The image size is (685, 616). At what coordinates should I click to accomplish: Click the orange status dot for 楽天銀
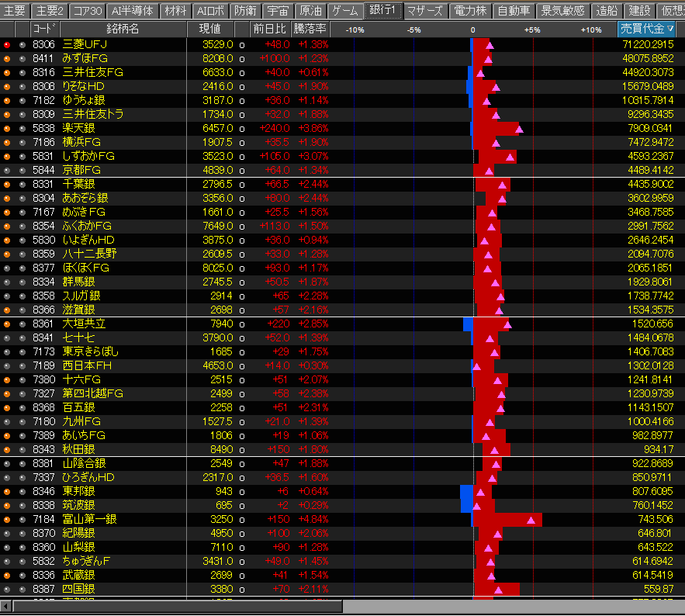pos(7,129)
